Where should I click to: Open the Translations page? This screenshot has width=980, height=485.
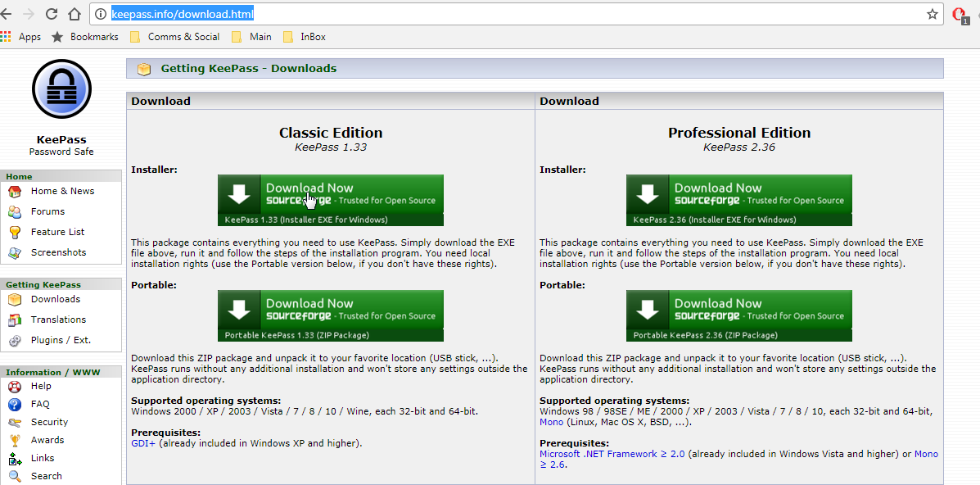(58, 320)
